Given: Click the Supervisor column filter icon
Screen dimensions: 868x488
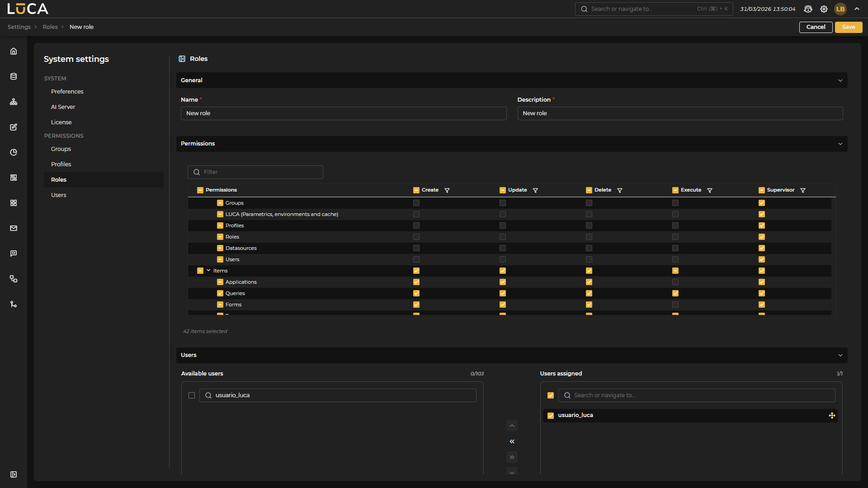Looking at the screenshot, I should pyautogui.click(x=803, y=190).
